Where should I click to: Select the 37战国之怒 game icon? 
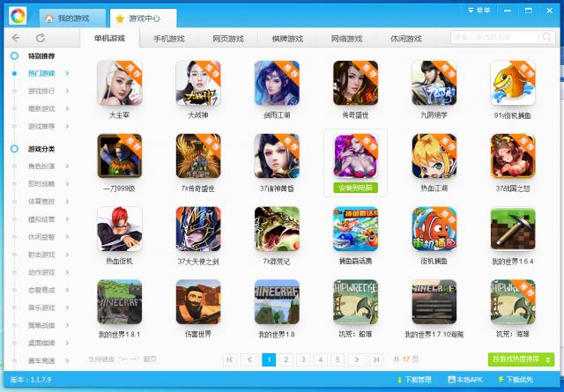point(513,156)
